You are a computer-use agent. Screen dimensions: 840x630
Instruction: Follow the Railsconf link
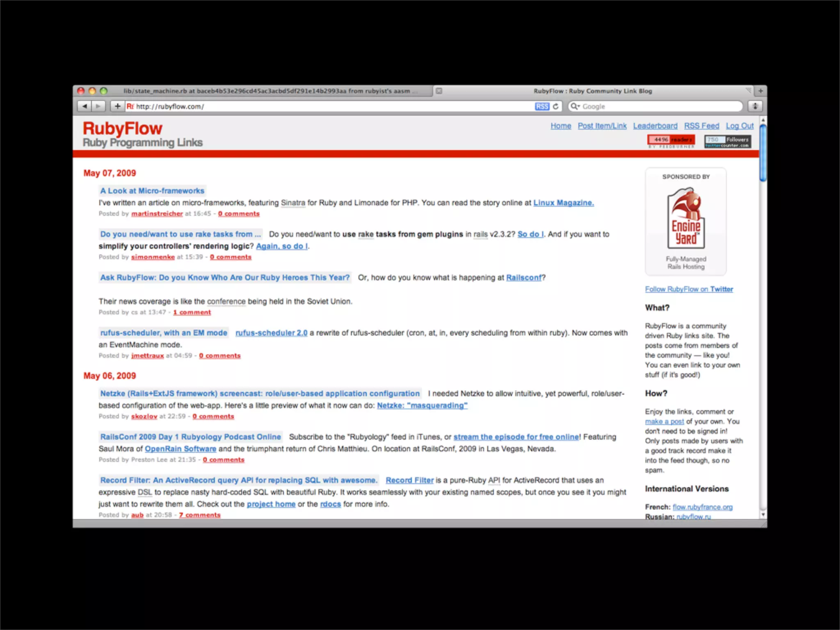tap(524, 278)
